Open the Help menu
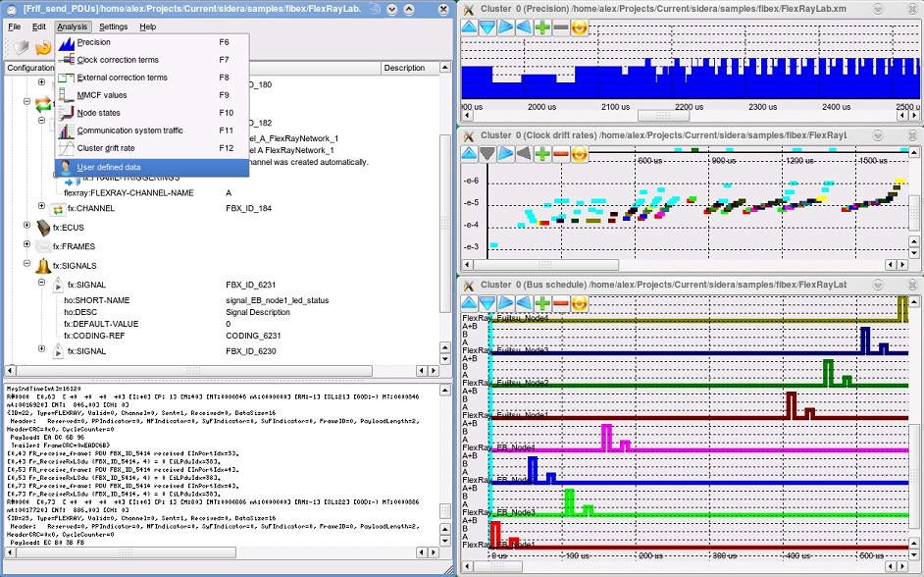Screen dimensions: 924x577 pyautogui.click(x=147, y=26)
